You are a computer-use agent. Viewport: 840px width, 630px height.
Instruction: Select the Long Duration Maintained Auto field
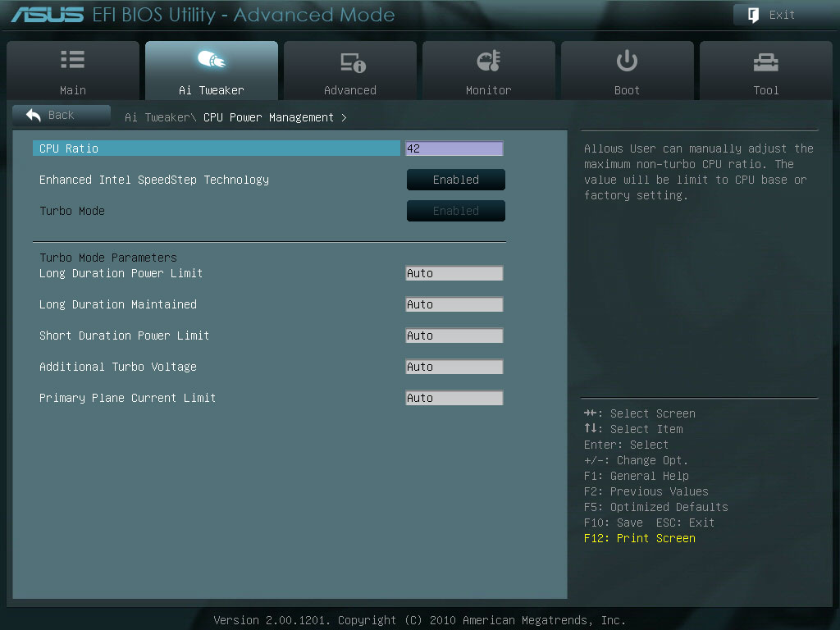pos(454,304)
